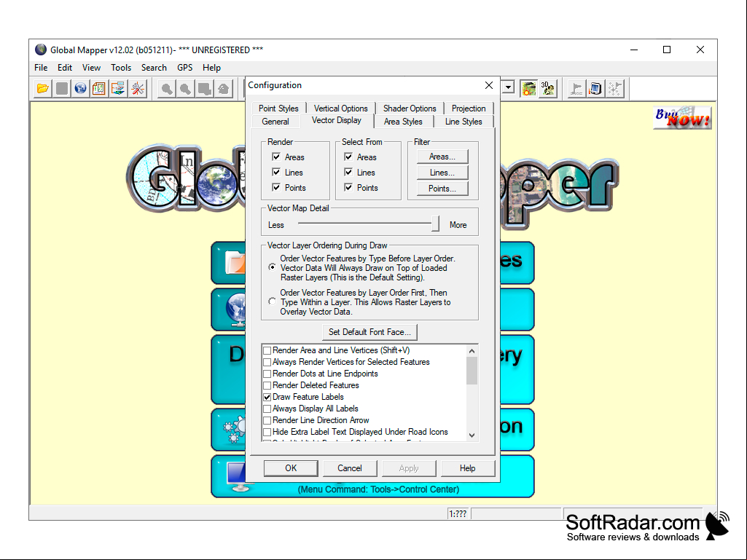Click the Lines... filter button
This screenshot has height=560, width=747.
(x=442, y=173)
